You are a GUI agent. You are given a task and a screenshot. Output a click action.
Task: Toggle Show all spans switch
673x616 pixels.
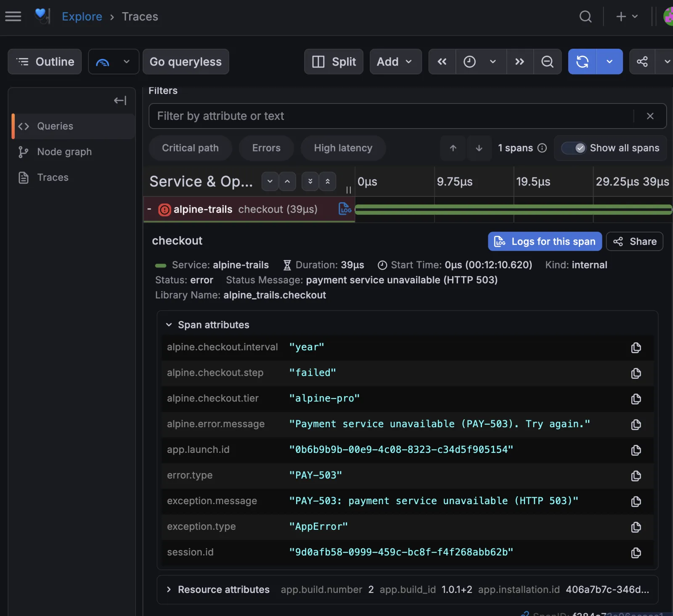tap(574, 148)
